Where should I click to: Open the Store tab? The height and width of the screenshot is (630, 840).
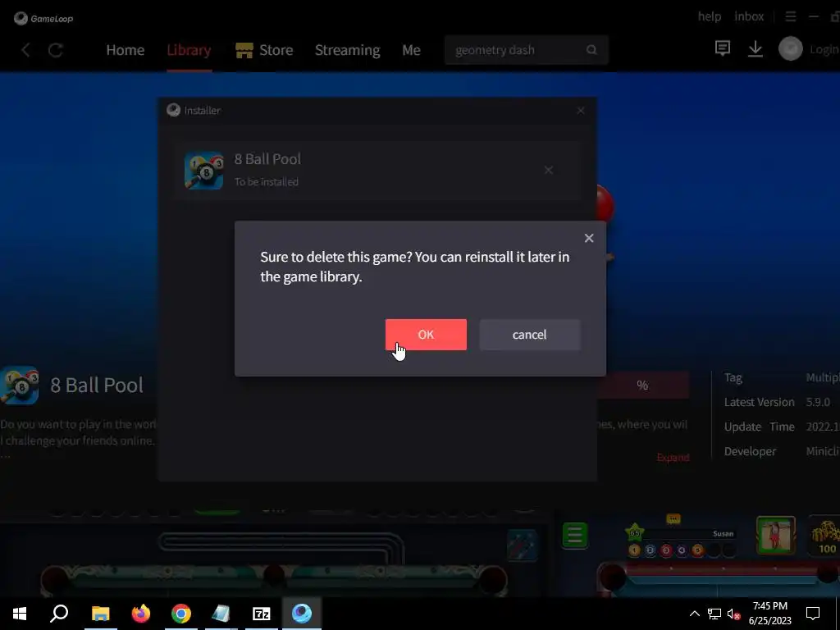[x=265, y=50]
